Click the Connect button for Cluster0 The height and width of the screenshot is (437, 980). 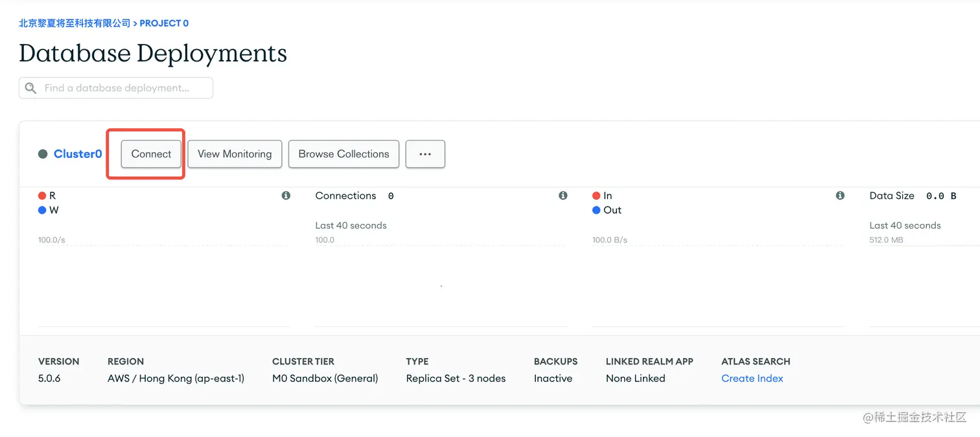tap(151, 154)
